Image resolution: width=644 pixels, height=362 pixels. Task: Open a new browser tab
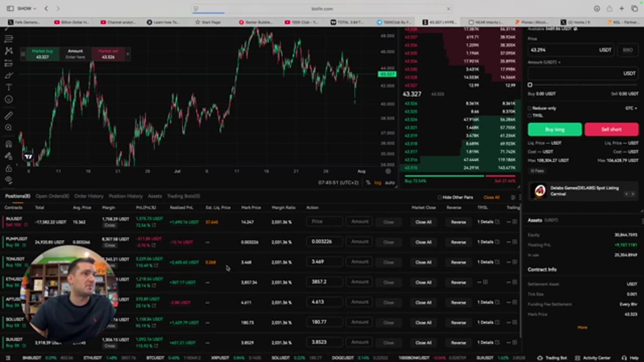(622, 9)
